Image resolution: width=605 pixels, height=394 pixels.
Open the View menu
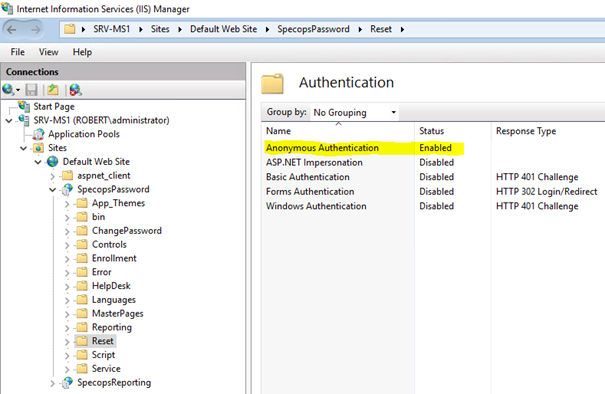(x=49, y=52)
